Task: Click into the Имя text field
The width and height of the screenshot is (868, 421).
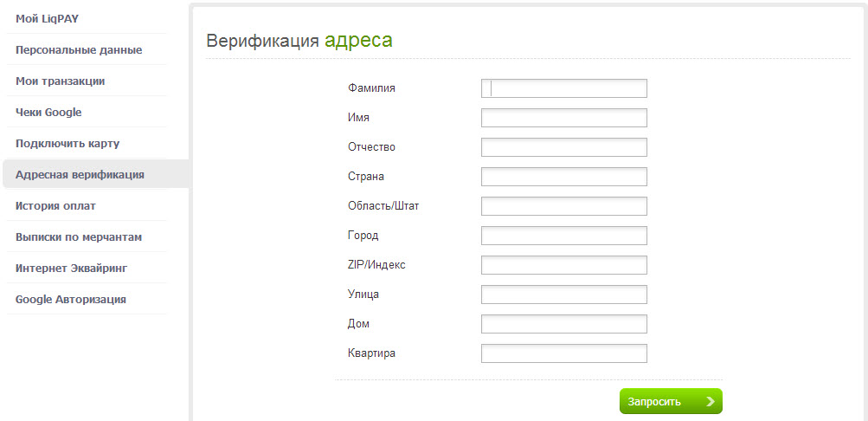Action: pos(564,118)
